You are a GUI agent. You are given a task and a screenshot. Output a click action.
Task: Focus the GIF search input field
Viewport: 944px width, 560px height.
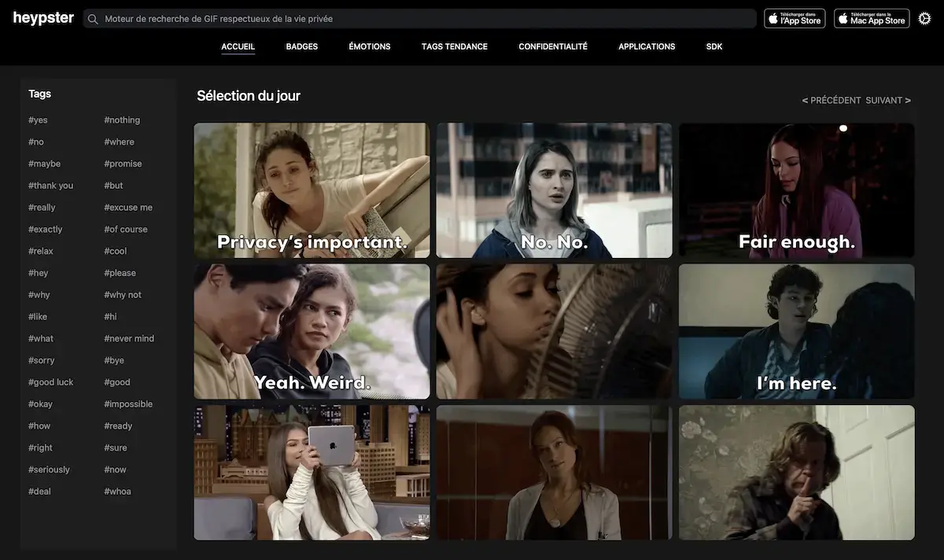pyautogui.click(x=420, y=19)
